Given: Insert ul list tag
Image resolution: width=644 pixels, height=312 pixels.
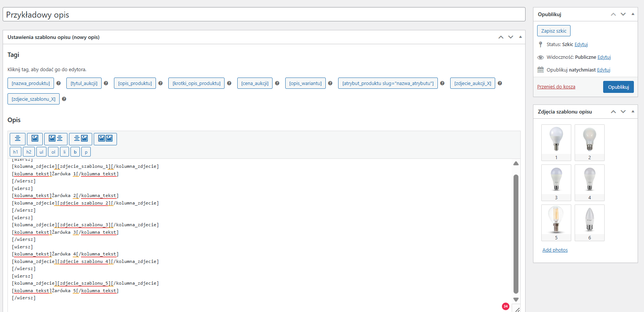Looking at the screenshot, I should coord(41,152).
